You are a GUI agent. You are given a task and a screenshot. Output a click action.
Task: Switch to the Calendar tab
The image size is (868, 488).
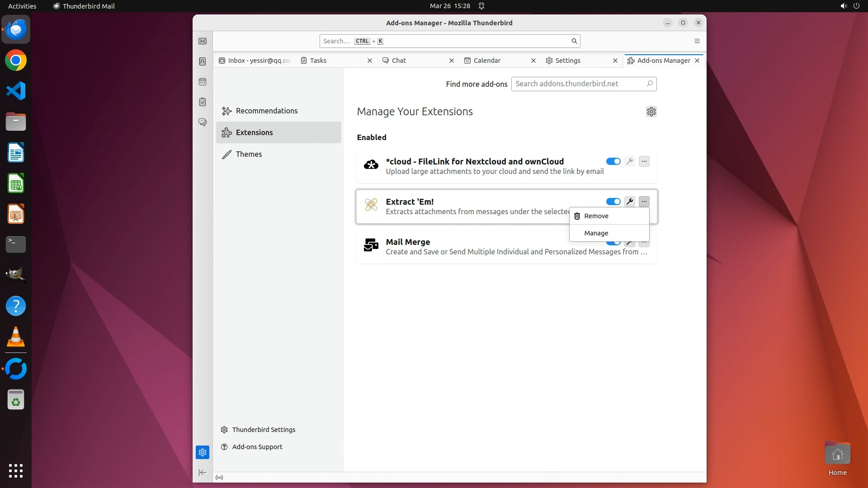[x=487, y=61]
